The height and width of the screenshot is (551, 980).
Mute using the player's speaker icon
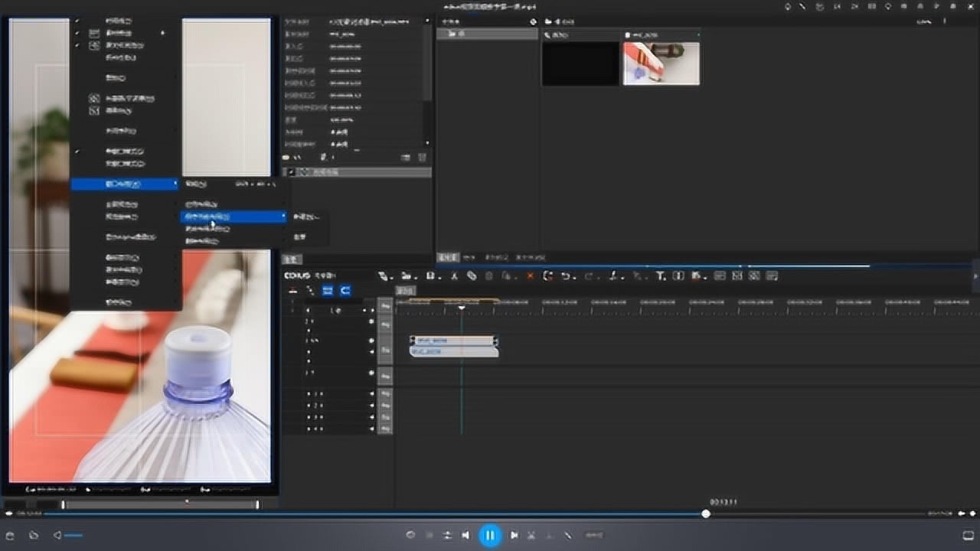tap(57, 536)
